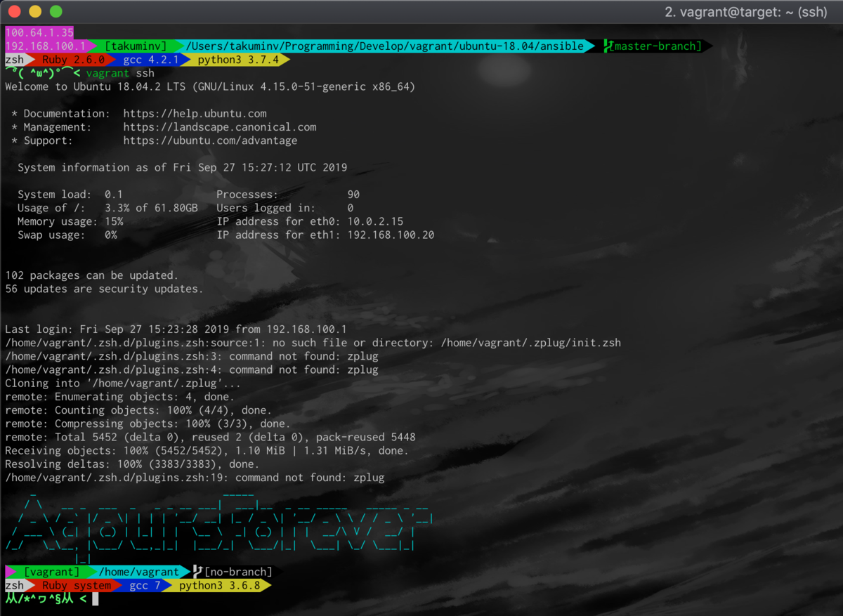
Task: Minimize the terminal using the yellow button
Action: (35, 12)
